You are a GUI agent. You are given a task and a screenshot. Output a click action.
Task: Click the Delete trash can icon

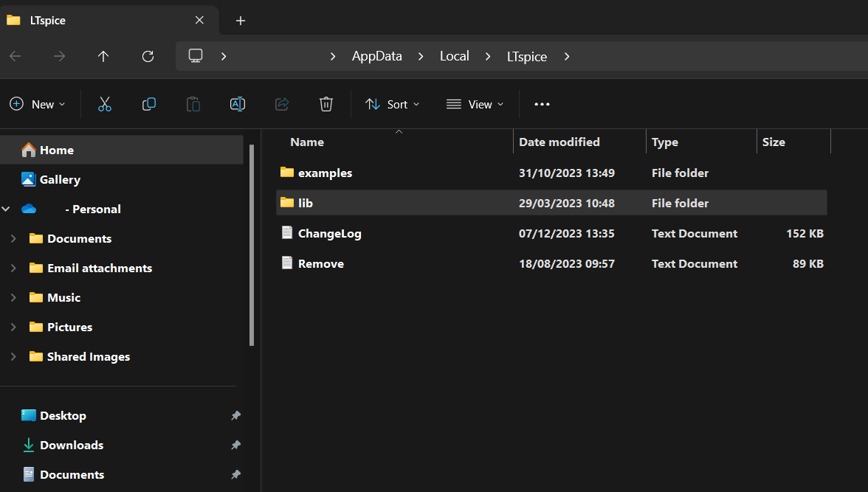click(x=326, y=104)
